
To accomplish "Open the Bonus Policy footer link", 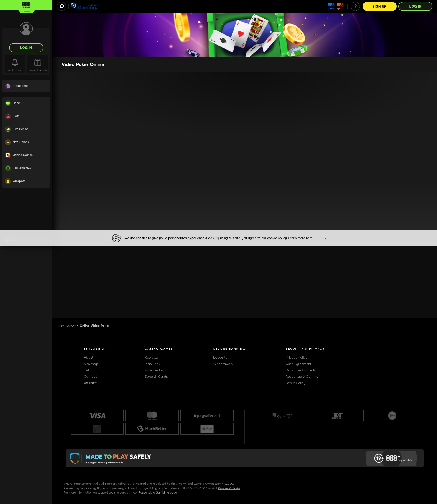I will [296, 383].
